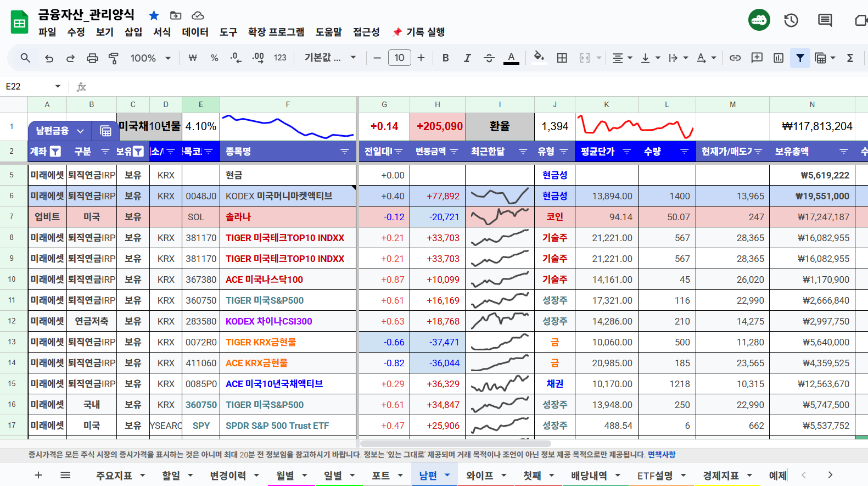Open horizontal align dropdown
Viewport: 868px width, 486px height.
(622, 58)
